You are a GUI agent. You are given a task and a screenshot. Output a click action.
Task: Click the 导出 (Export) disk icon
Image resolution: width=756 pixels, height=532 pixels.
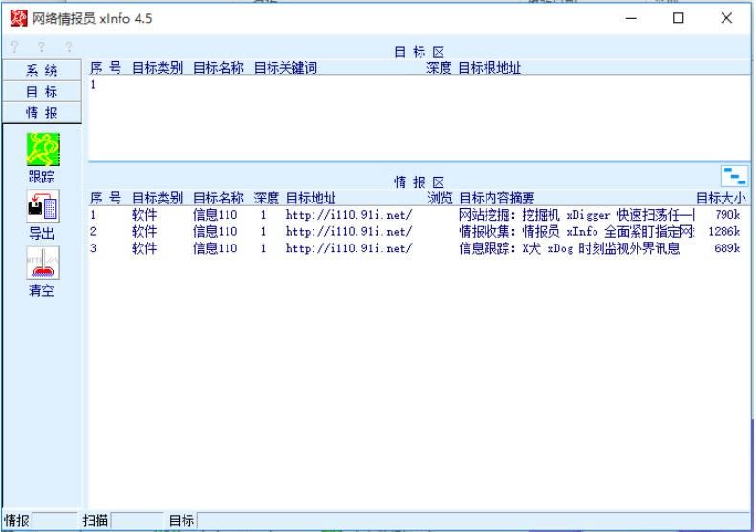(x=41, y=207)
